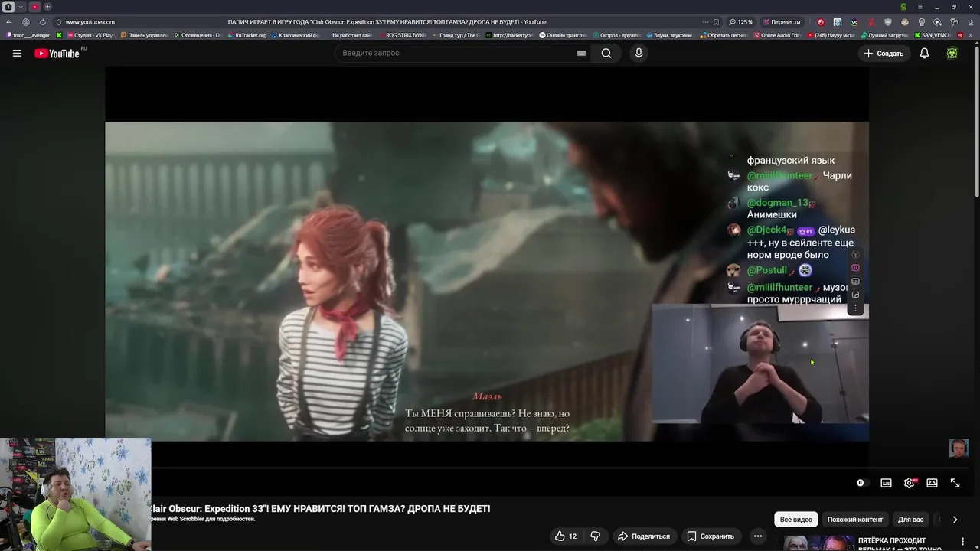The height and width of the screenshot is (551, 980).
Task: Open the ROG STRIX B650 bookmark
Action: (402, 35)
